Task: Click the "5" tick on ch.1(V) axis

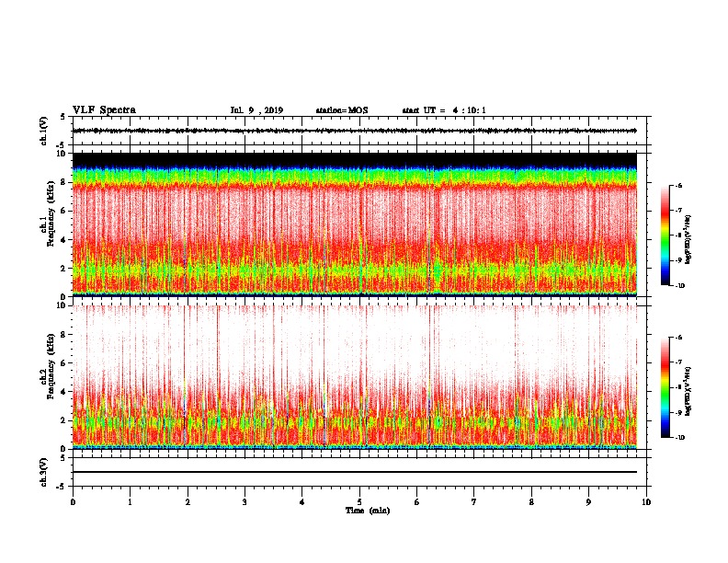Action: tap(63, 117)
